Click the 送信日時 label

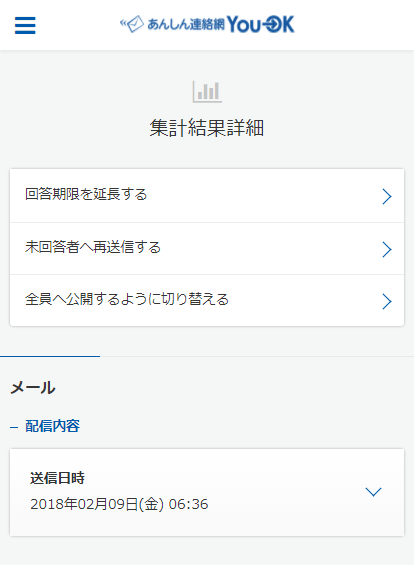[x=57, y=478]
